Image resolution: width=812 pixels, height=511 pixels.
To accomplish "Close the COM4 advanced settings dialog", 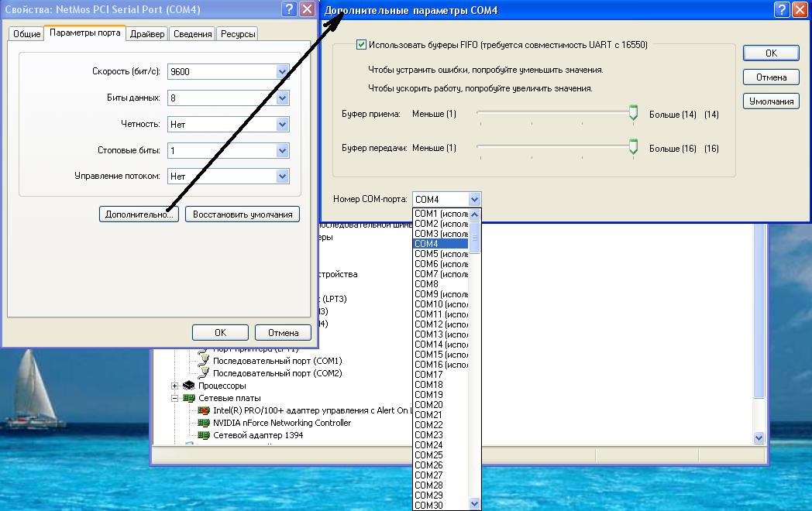I will (799, 9).
